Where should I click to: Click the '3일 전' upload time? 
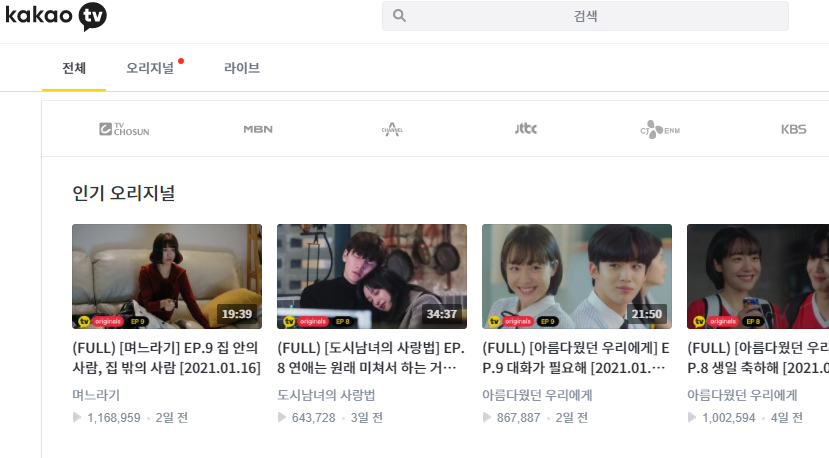pos(366,418)
